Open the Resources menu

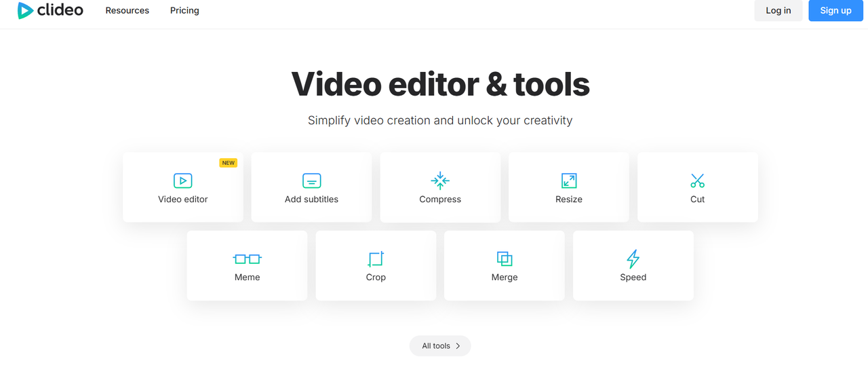[x=127, y=10]
